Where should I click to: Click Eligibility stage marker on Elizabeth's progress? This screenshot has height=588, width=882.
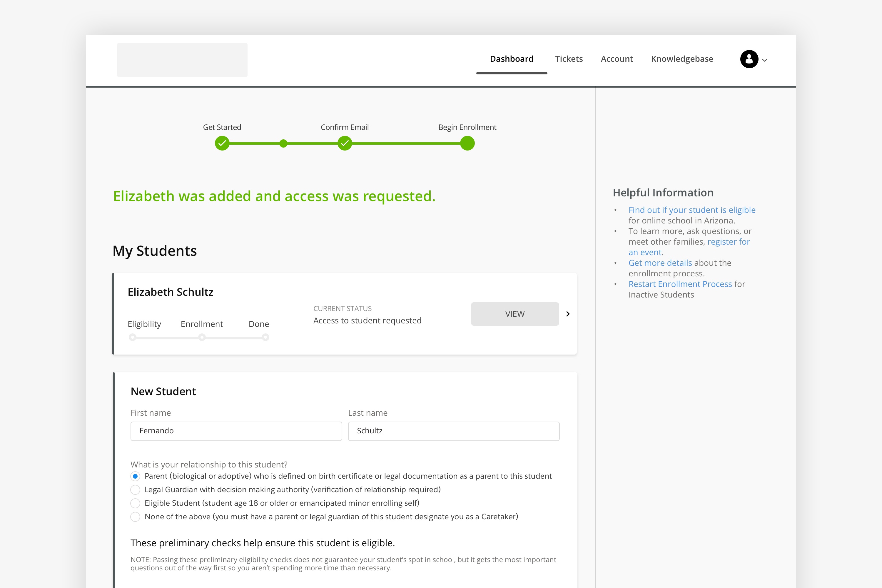pos(132,337)
